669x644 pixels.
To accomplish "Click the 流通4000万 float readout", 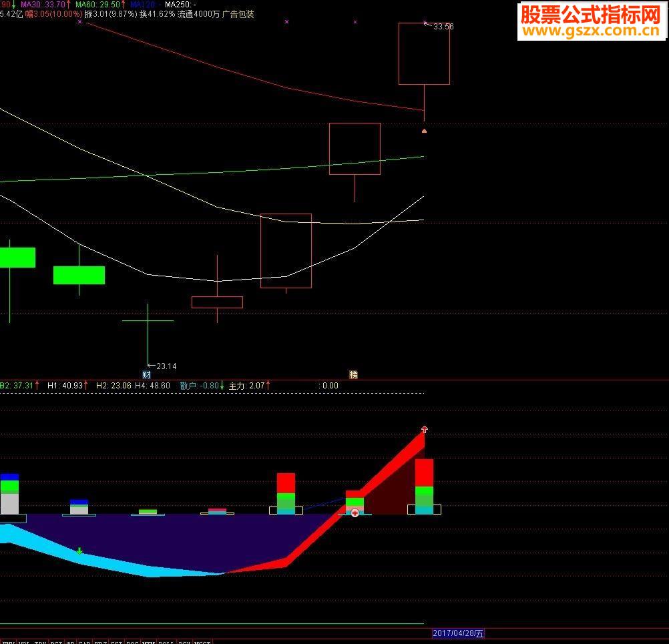I will [x=198, y=14].
